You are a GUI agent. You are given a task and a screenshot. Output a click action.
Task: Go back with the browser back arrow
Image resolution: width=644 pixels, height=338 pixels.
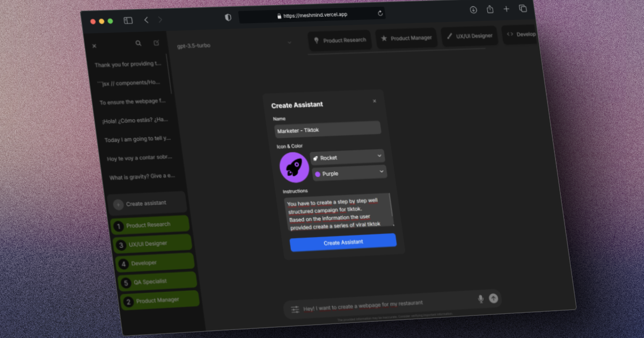tap(146, 20)
